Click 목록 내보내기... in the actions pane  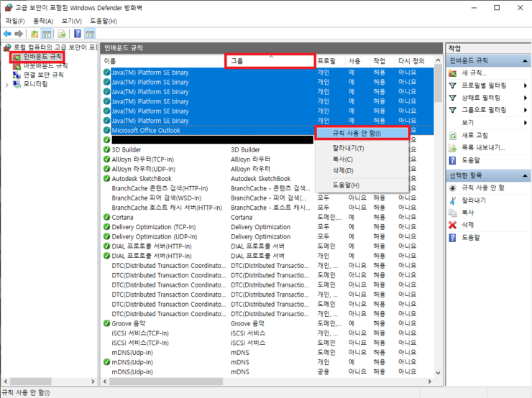(x=482, y=147)
